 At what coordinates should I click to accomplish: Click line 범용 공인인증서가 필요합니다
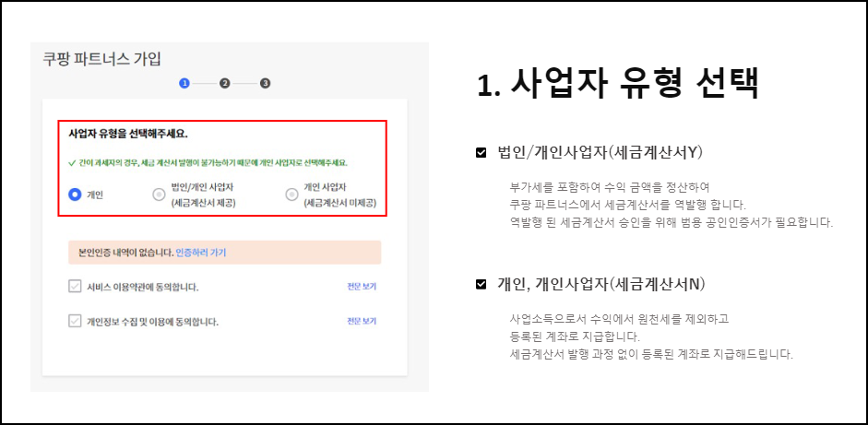(672, 223)
